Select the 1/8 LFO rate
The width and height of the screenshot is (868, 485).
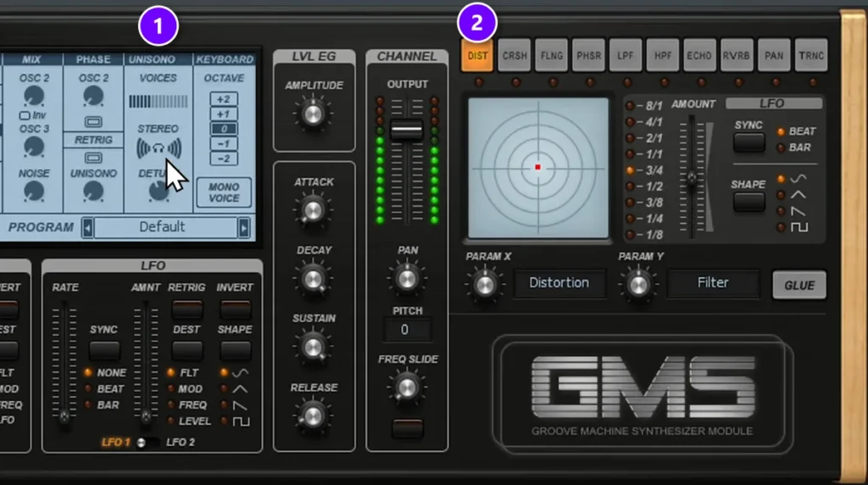(630, 235)
